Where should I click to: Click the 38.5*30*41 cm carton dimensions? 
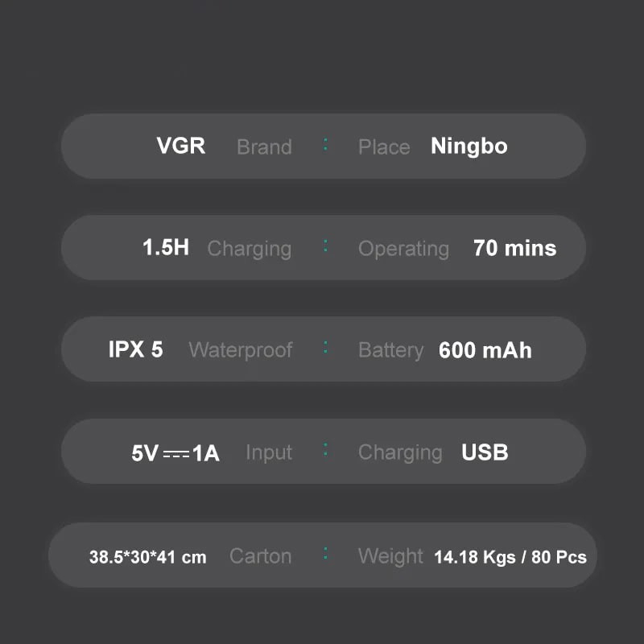click(147, 557)
